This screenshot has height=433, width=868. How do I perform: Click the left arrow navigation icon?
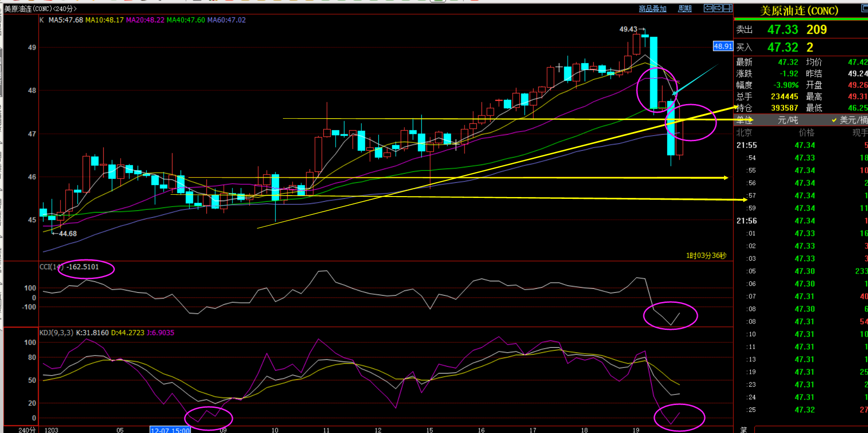point(708,8)
